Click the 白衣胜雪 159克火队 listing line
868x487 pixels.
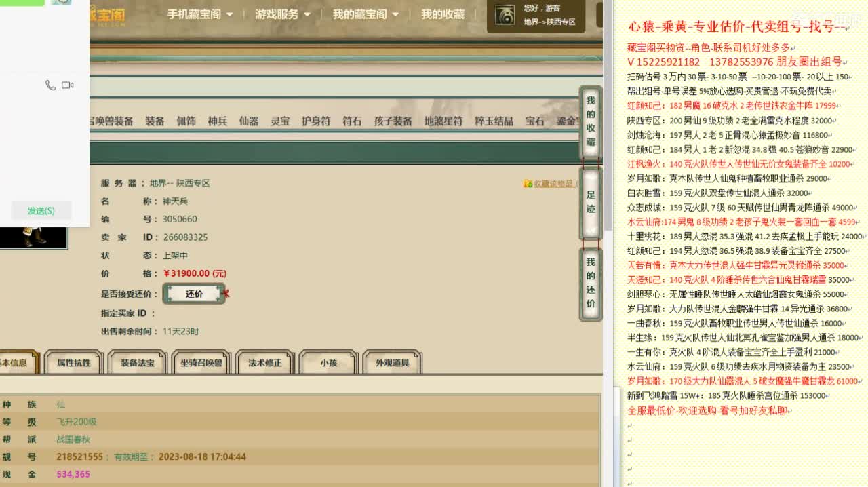click(720, 193)
